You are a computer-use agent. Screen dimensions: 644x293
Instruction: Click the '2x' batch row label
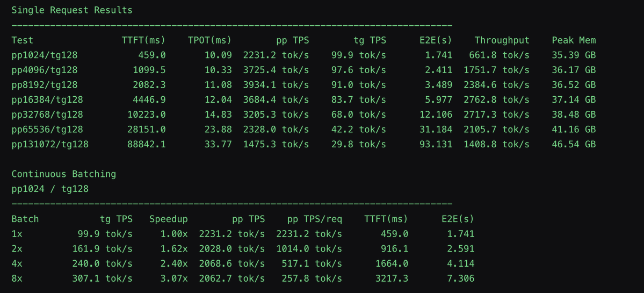[17, 248]
